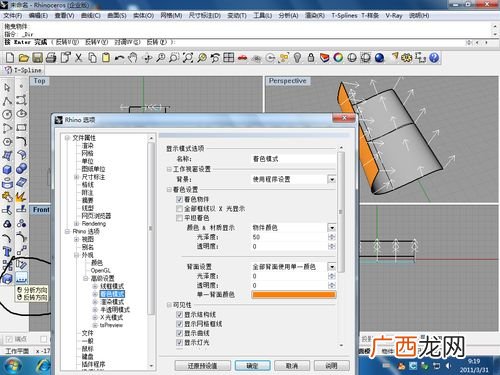Collapse the 文件属性 tree node
500x375 pixels.
coord(67,138)
